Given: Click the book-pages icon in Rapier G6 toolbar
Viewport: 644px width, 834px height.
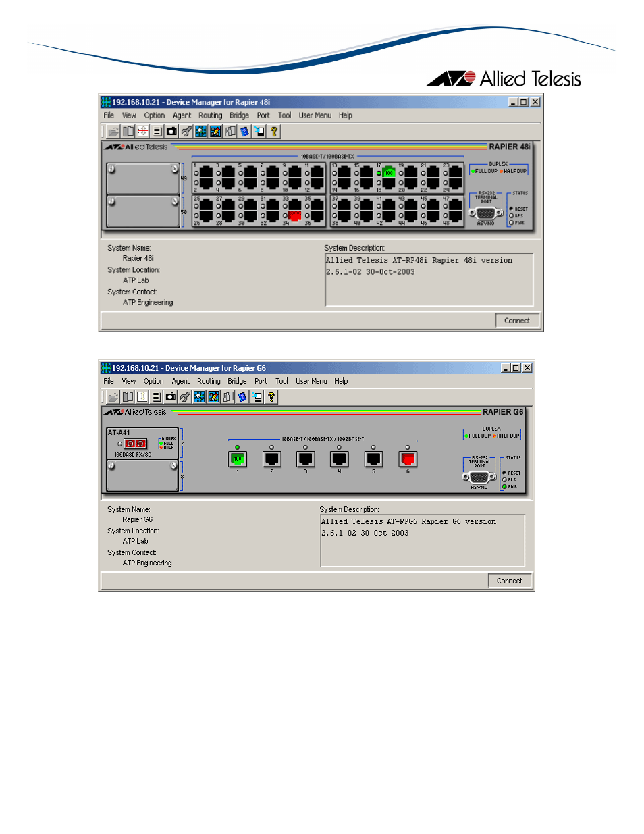Looking at the screenshot, I should click(128, 397).
